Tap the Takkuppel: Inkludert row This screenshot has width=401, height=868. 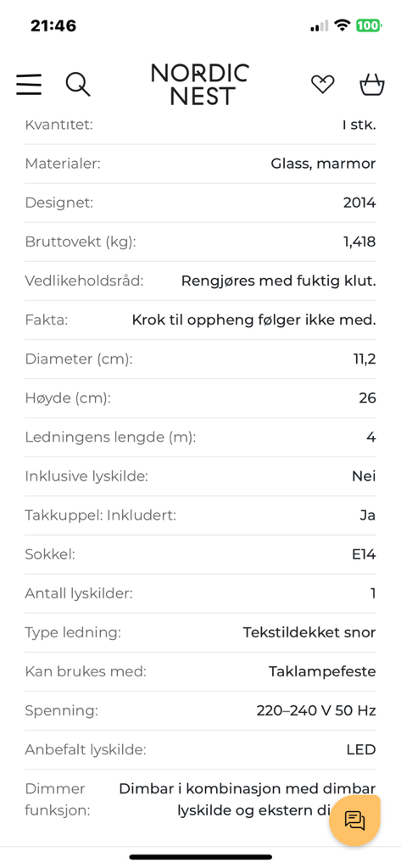point(200,515)
